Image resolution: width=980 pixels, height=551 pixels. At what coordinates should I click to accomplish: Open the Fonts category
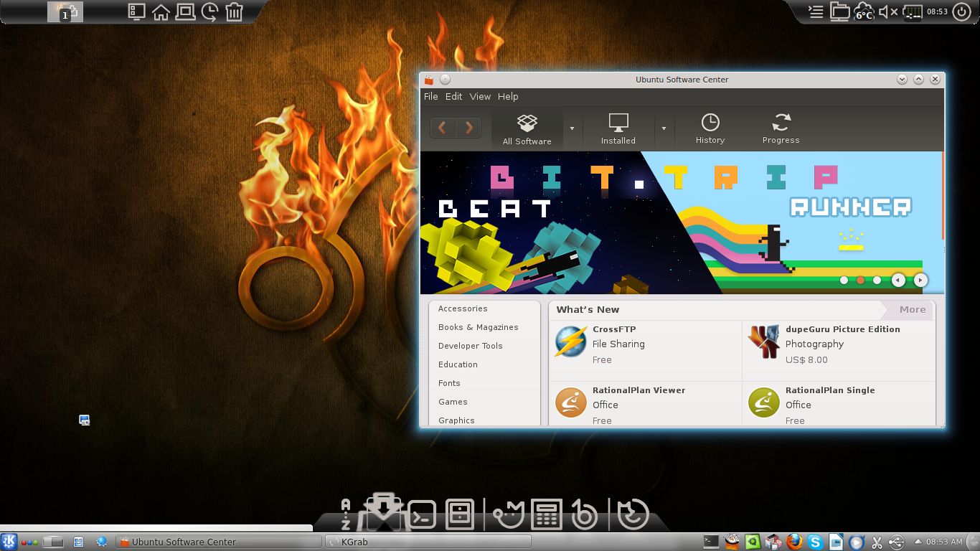pos(449,383)
